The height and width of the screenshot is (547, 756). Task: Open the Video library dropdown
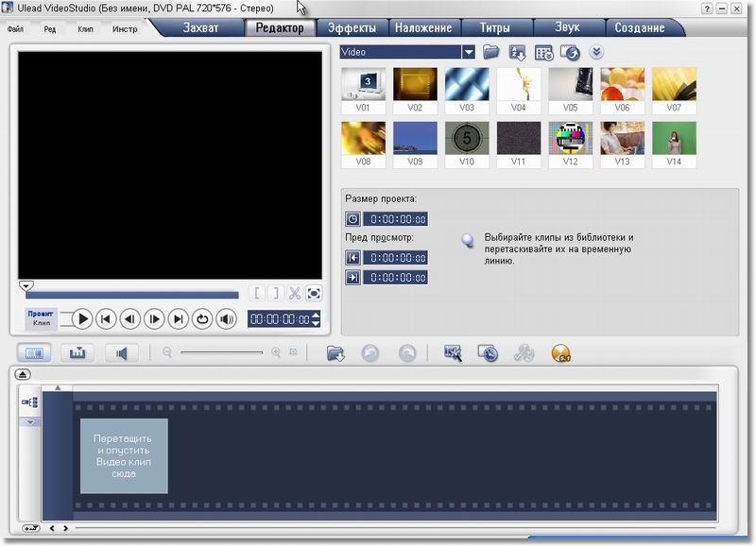pyautogui.click(x=468, y=52)
